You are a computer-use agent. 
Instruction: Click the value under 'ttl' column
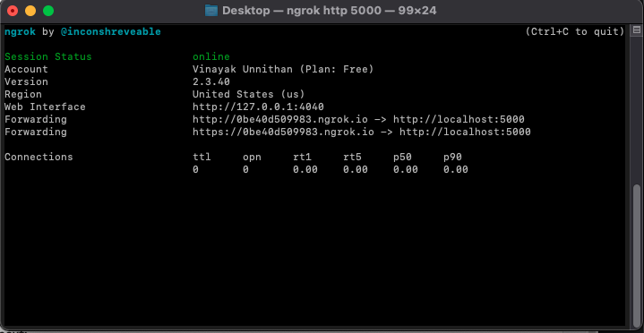pos(195,169)
